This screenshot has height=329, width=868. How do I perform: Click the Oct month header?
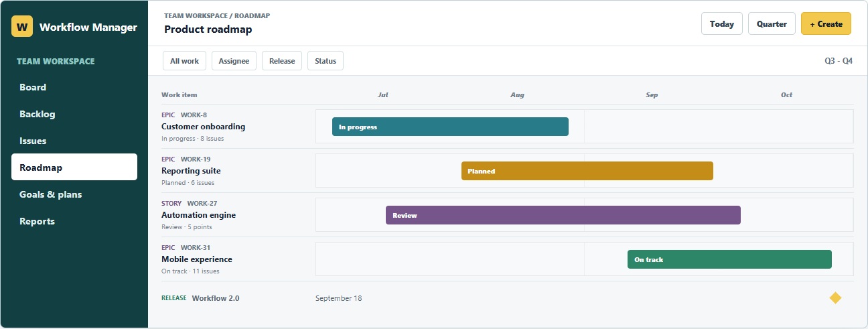pos(786,95)
